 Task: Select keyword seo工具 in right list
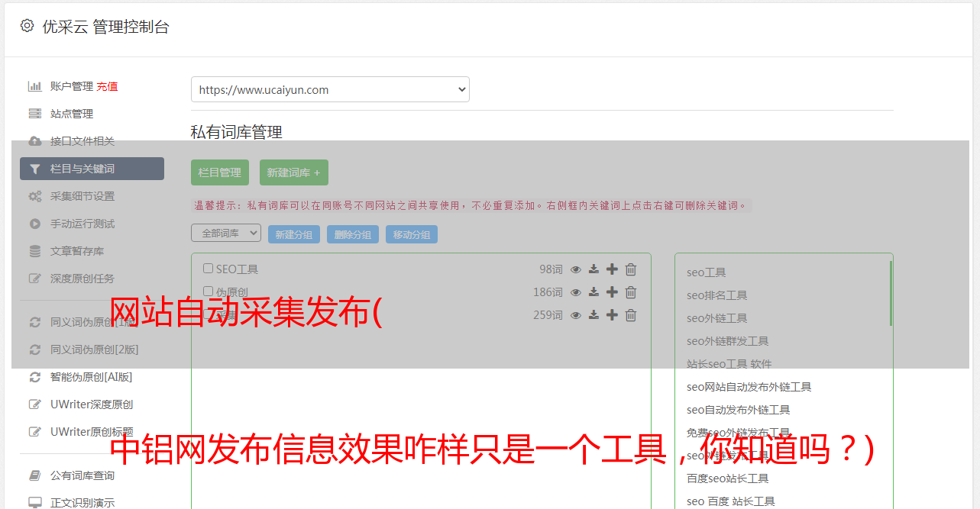707,272
